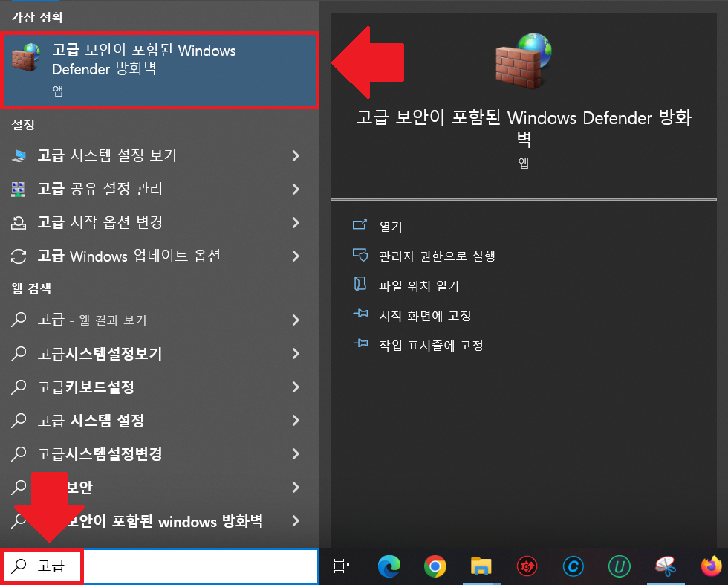Screen dimensions: 728x585
Task: Select the 고급 시스템 설정 web suggestion
Action: (x=159, y=421)
